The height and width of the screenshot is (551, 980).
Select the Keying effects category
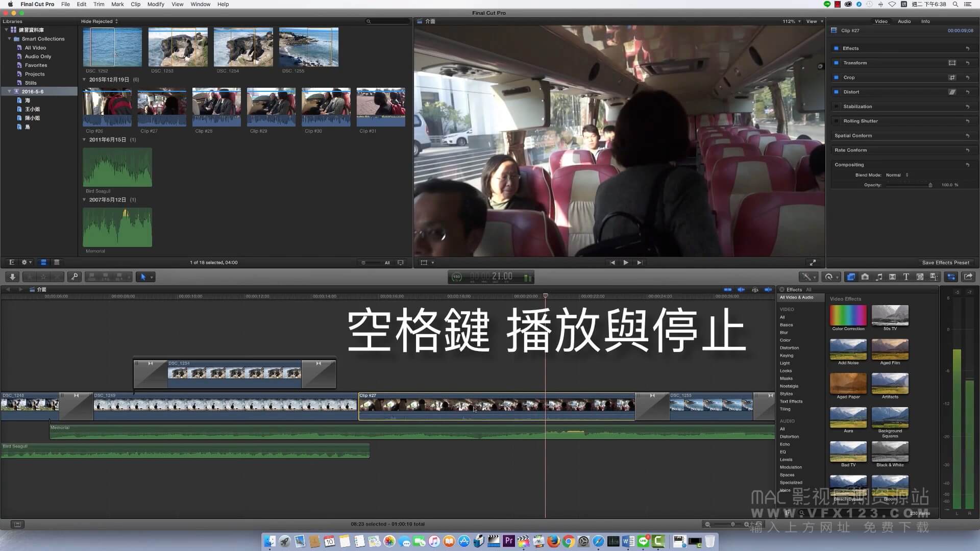tap(786, 356)
